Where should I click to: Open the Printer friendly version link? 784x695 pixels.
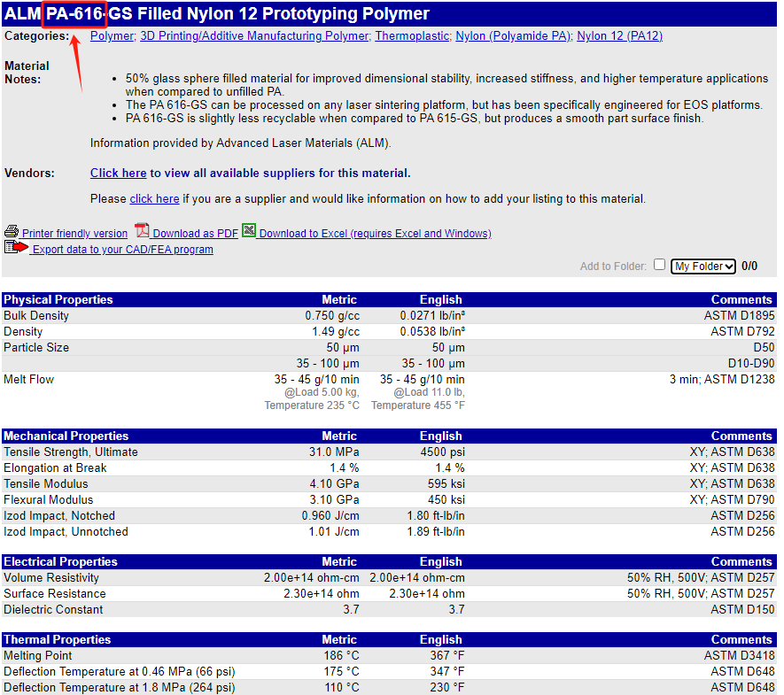pyautogui.click(x=75, y=234)
